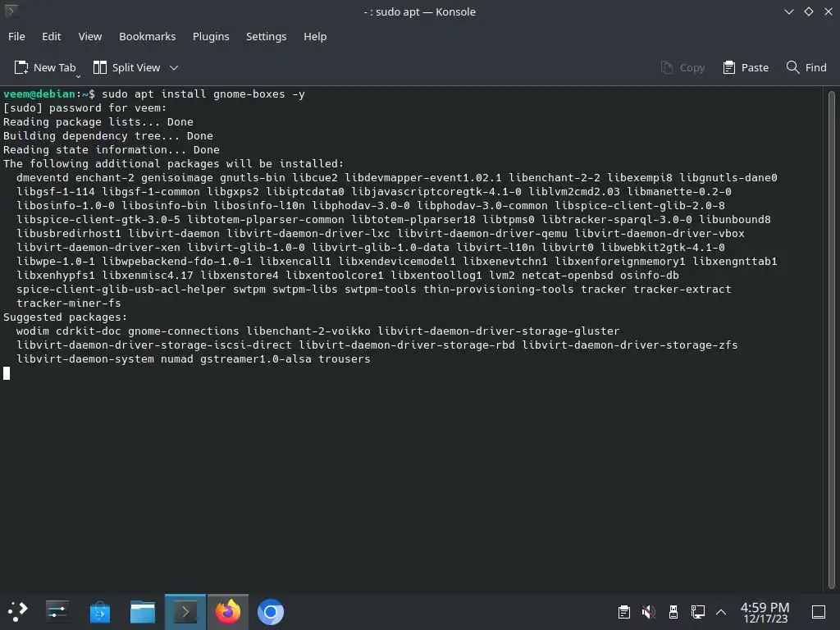840x630 pixels.
Task: Open the Help menu
Action: [x=315, y=36]
